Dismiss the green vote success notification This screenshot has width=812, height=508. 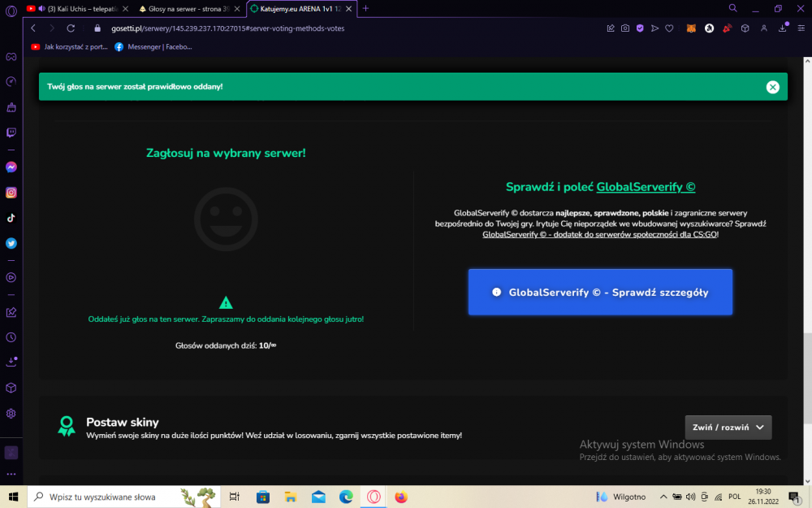tap(773, 87)
